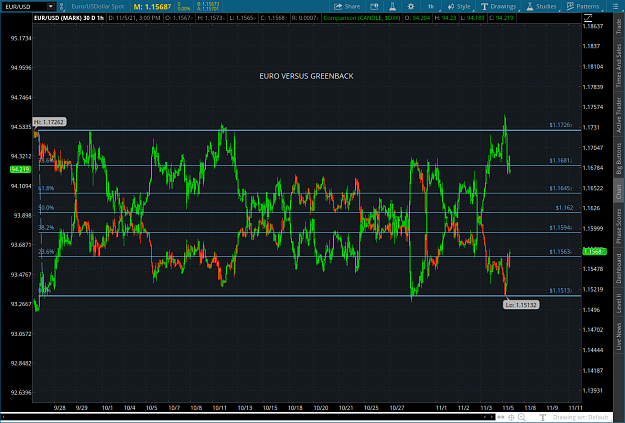
Task: Click the 11/5 date on the time axis
Action: coord(508,408)
